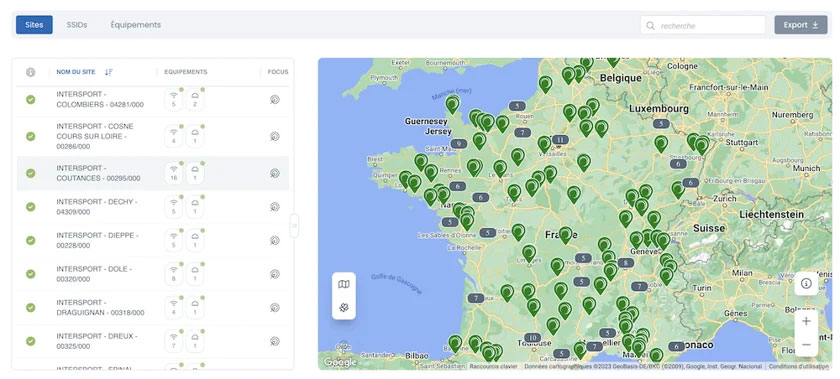Zoom in with the map plus button
Image resolution: width=840 pixels, height=379 pixels.
pos(806,321)
